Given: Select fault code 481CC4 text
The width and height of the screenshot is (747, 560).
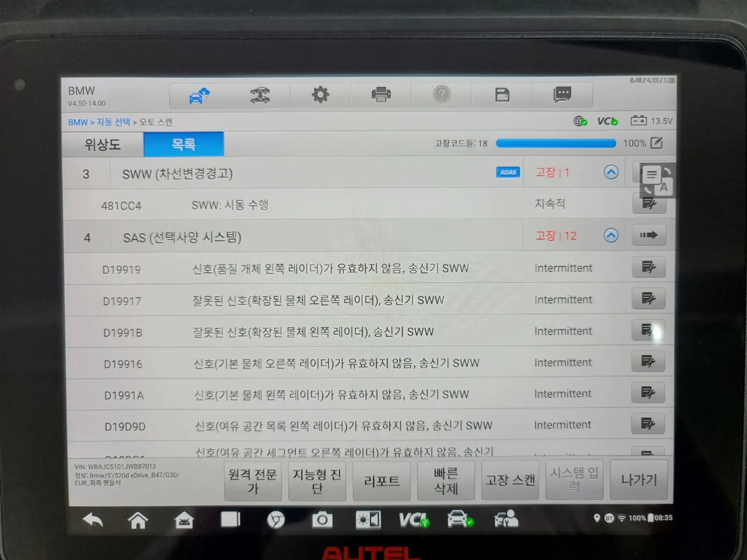Looking at the screenshot, I should pyautogui.click(x=121, y=206).
